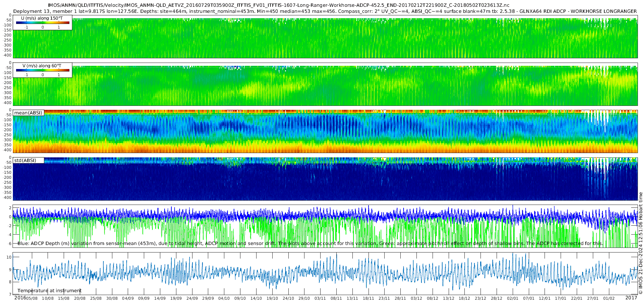Click the depth variation axis tick "-4"

[9, 235]
